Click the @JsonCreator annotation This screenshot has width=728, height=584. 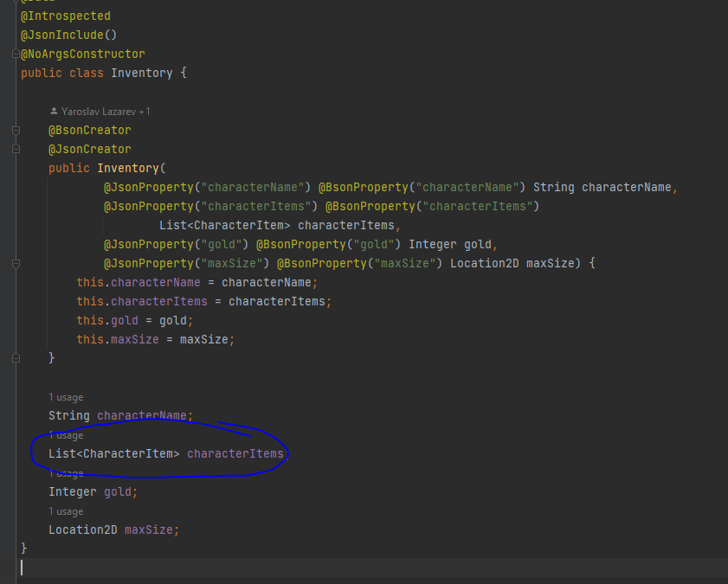click(90, 150)
